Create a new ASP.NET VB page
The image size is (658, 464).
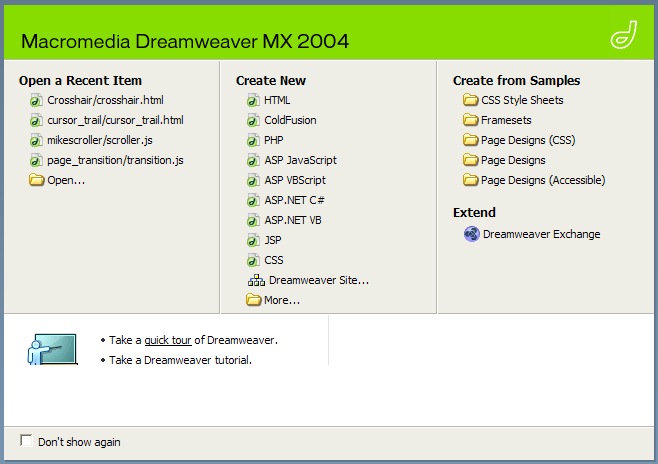293,220
